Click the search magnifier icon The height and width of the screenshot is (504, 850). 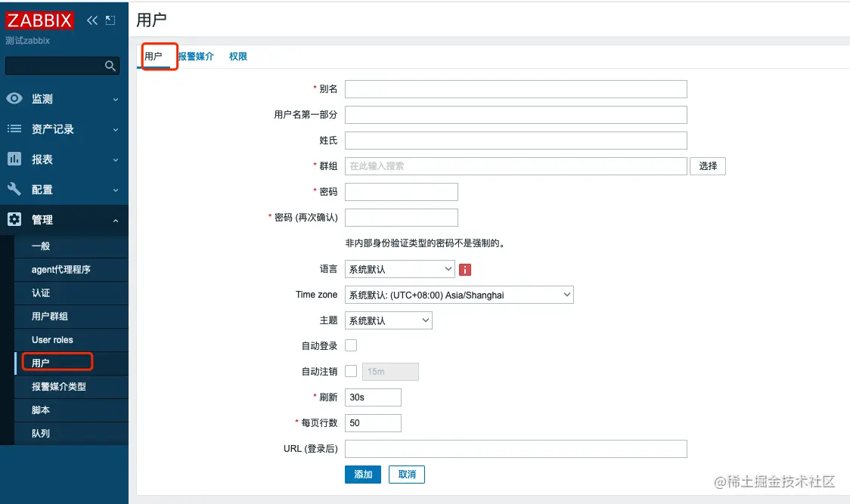click(110, 66)
